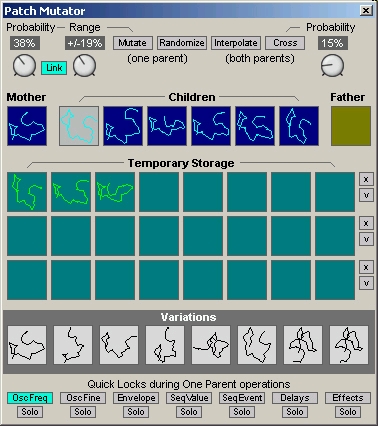The width and height of the screenshot is (378, 426).
Task: Select the last Variations shape thumbnail
Action: coord(349,345)
